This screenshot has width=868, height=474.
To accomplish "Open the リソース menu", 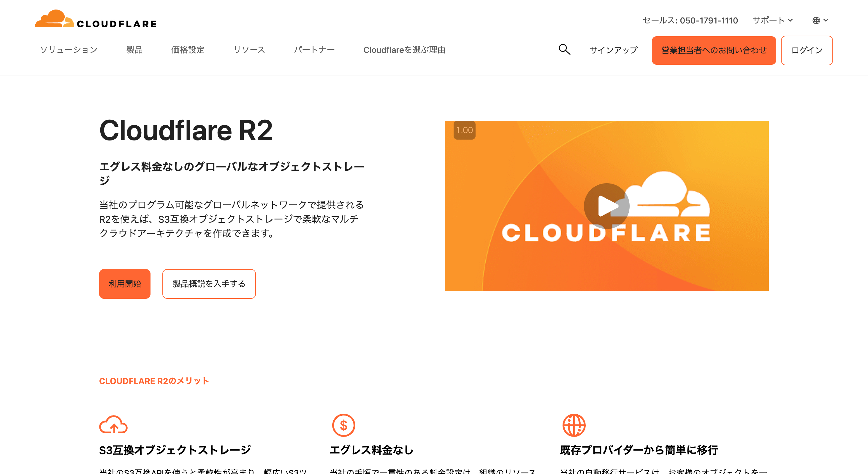I will (249, 50).
